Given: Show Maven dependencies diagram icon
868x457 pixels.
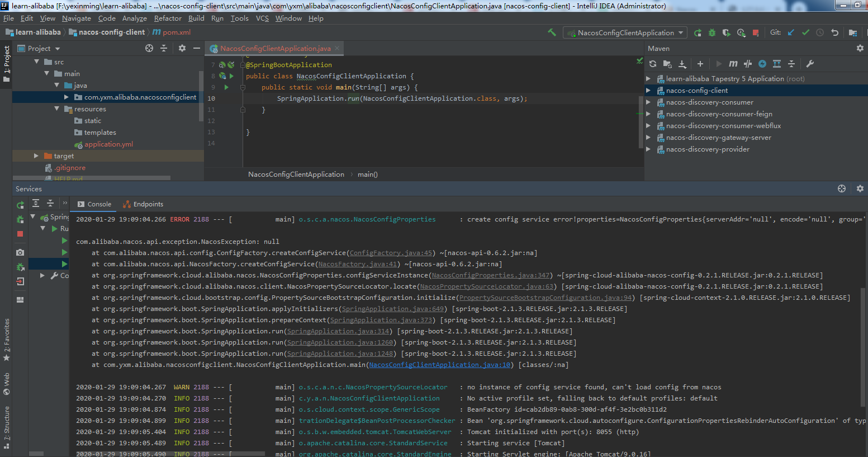Looking at the screenshot, I should (777, 64).
